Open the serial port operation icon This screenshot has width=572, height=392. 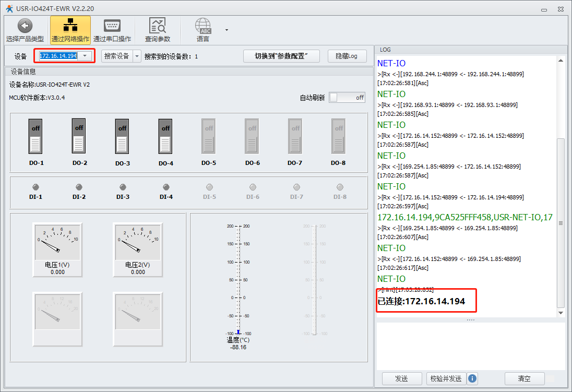(x=112, y=26)
